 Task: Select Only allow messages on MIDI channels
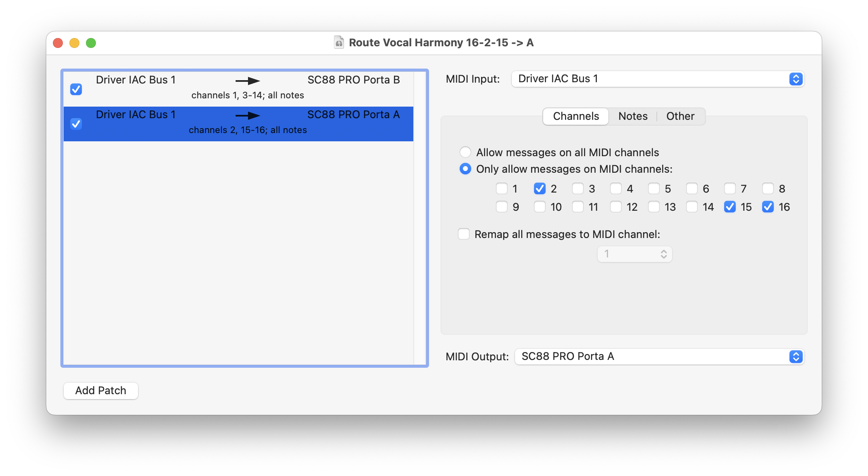pos(465,169)
